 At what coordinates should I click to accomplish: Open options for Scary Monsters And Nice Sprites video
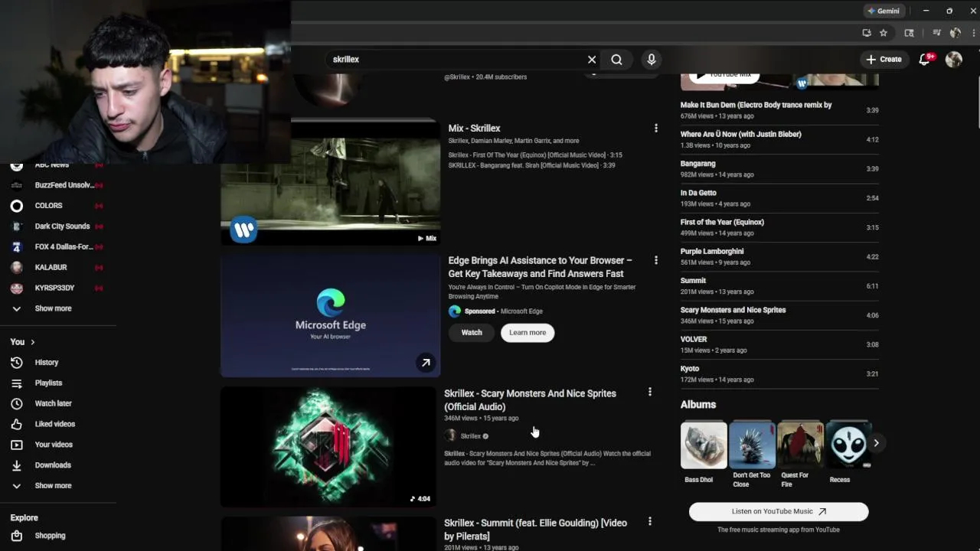coord(650,392)
